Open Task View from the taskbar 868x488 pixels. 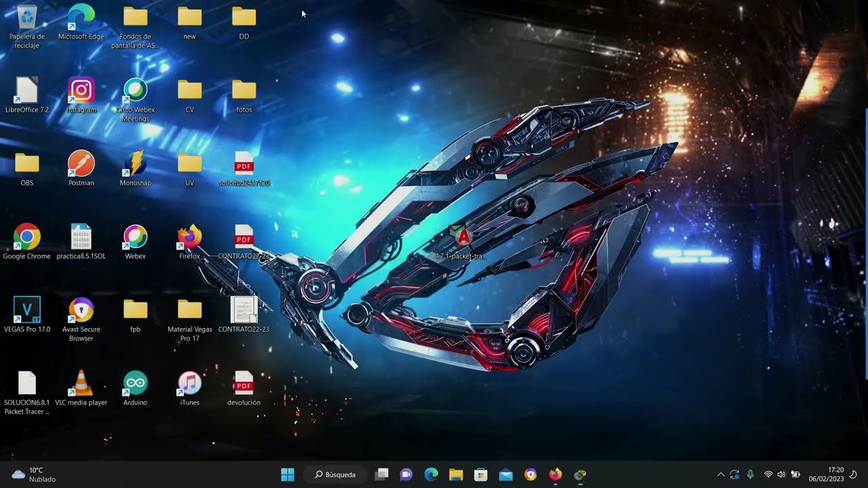point(382,474)
